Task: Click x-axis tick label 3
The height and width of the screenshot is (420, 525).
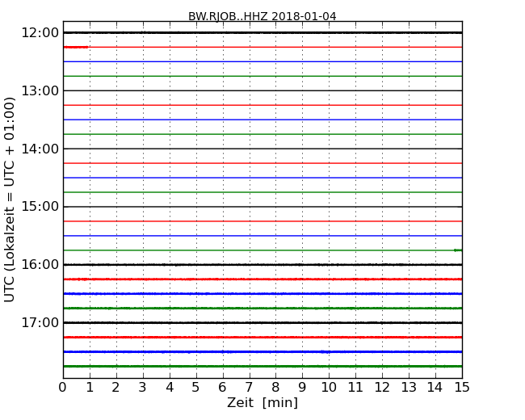Action: coord(143,388)
